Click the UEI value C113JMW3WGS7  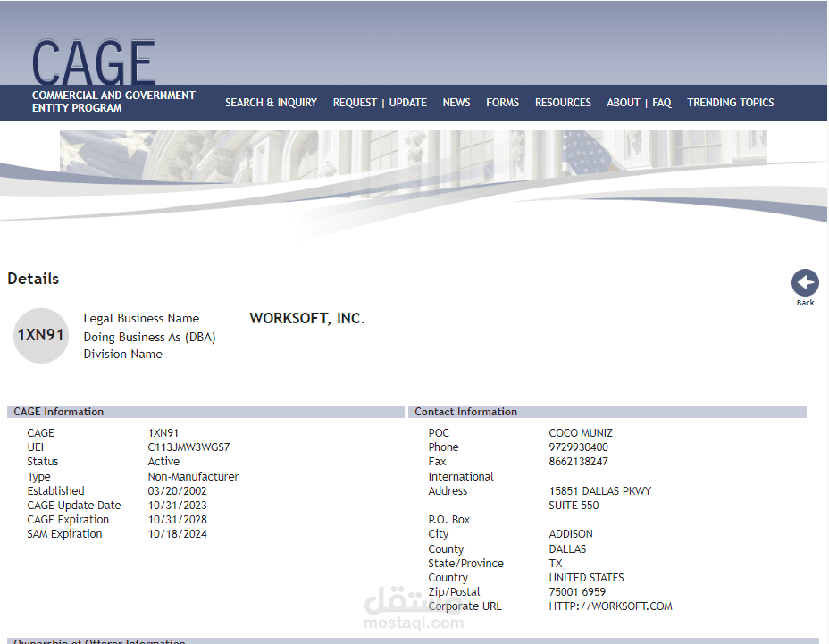click(188, 447)
